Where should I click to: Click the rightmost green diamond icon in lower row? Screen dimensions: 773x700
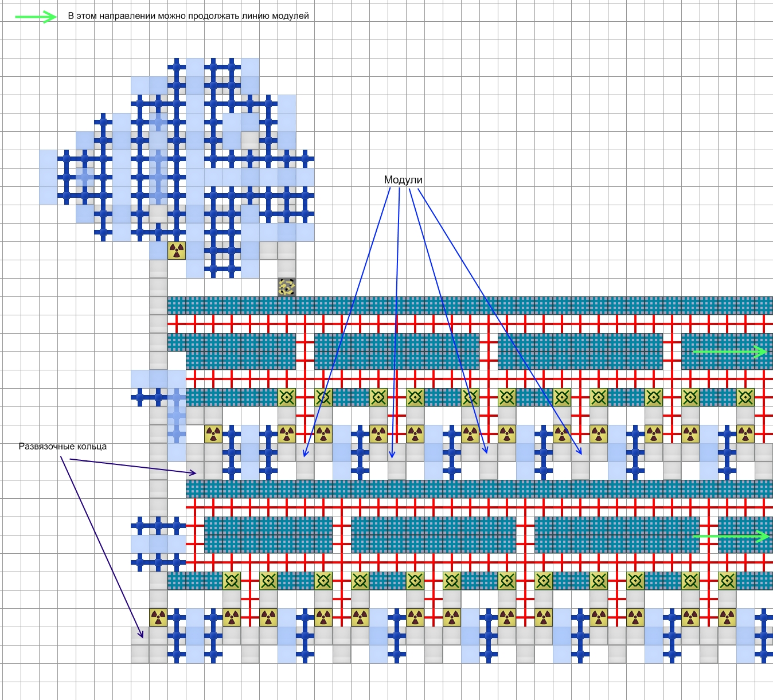click(727, 581)
